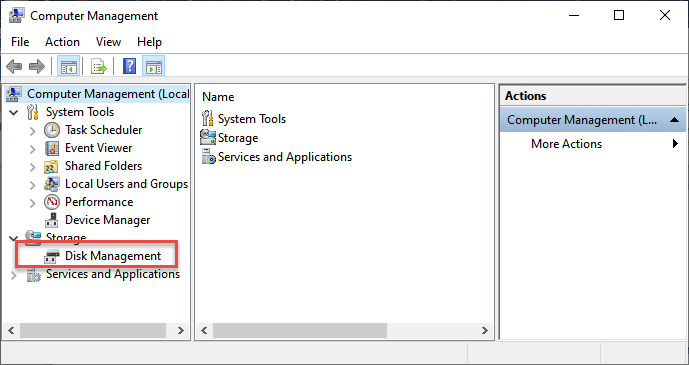Click the Back arrow toolbar icon
689x365 pixels.
[14, 67]
